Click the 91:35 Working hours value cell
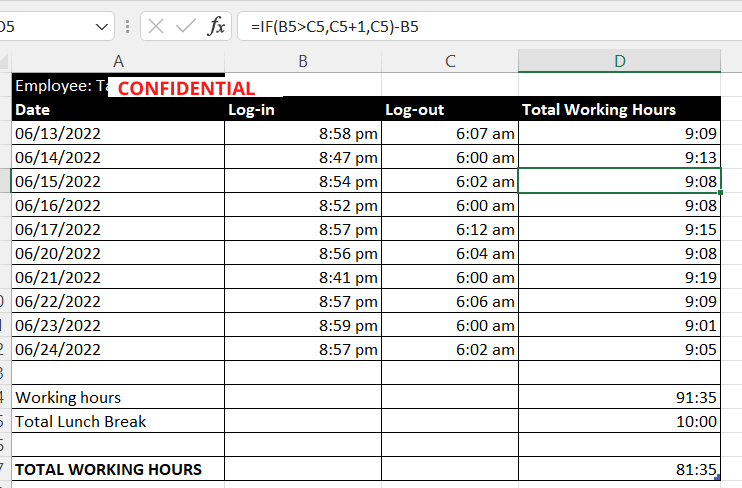The height and width of the screenshot is (488, 742). [x=620, y=398]
